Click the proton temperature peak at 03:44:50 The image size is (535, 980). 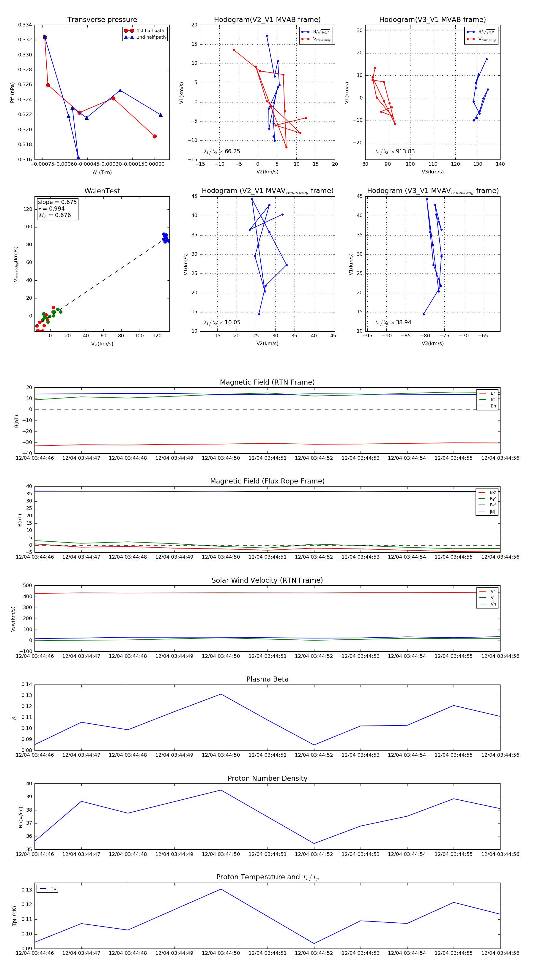click(221, 889)
